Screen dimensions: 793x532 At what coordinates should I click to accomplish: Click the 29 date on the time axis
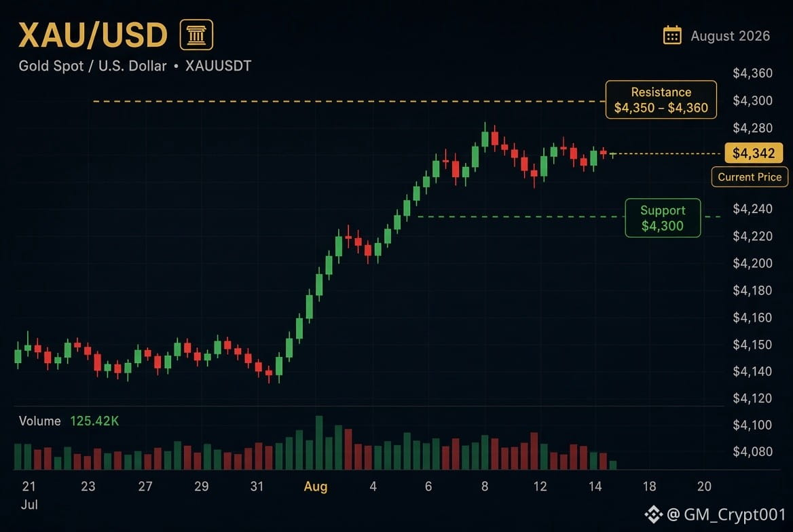pyautogui.click(x=201, y=487)
